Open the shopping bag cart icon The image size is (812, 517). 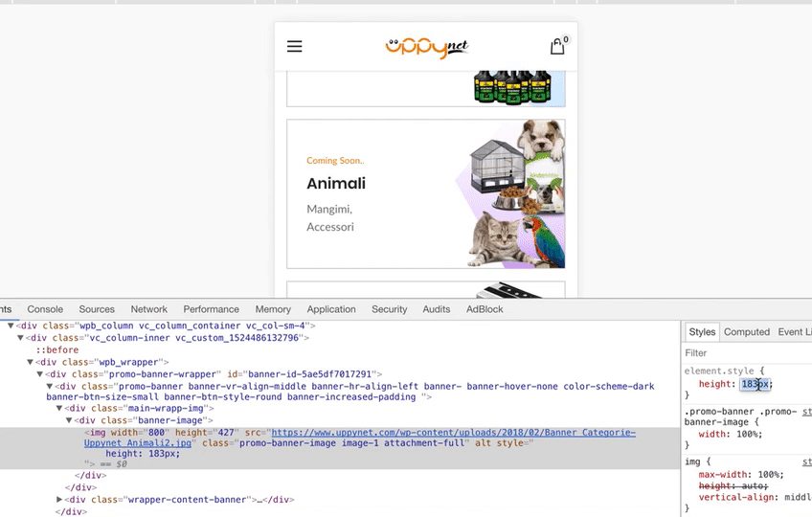558,46
